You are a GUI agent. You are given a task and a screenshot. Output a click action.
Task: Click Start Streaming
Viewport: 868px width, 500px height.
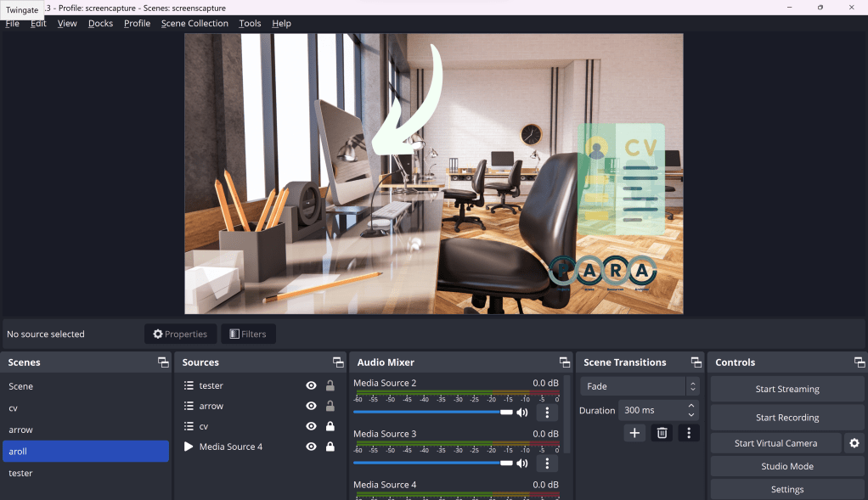[x=787, y=389]
